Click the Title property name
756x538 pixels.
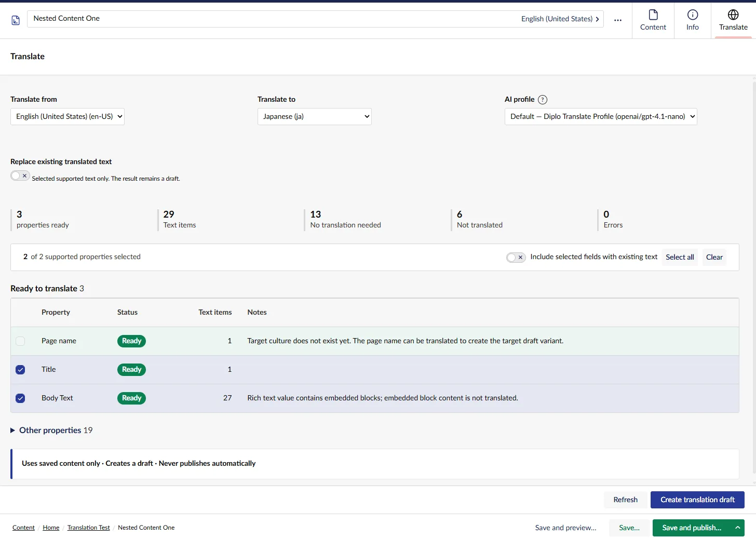point(48,370)
